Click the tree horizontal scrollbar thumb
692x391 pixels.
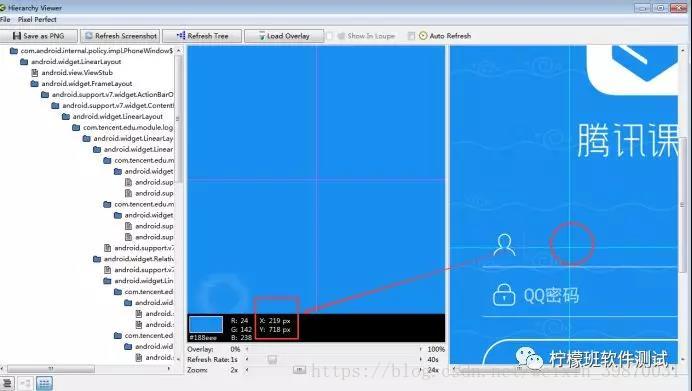pyautogui.click(x=51, y=368)
